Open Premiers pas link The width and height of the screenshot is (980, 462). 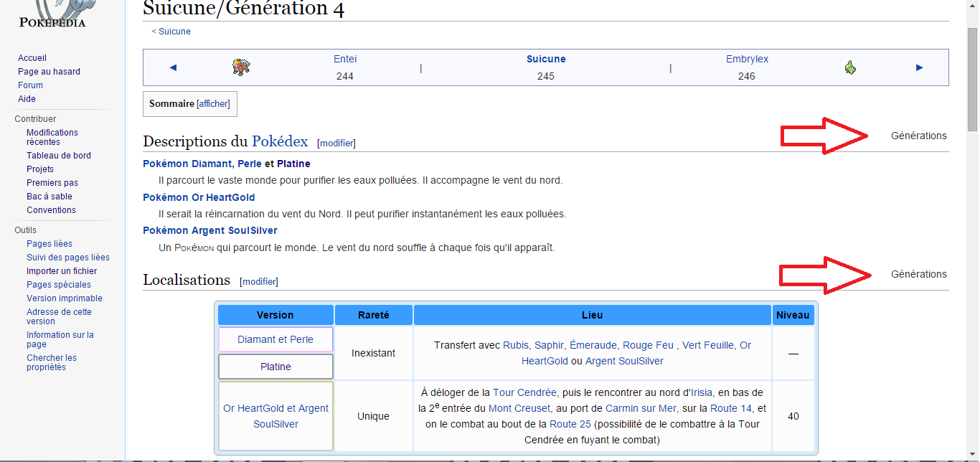point(52,183)
